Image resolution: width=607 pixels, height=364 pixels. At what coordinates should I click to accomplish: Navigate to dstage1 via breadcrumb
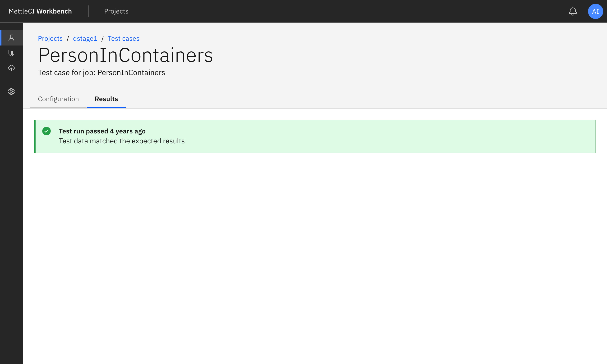pyautogui.click(x=85, y=39)
